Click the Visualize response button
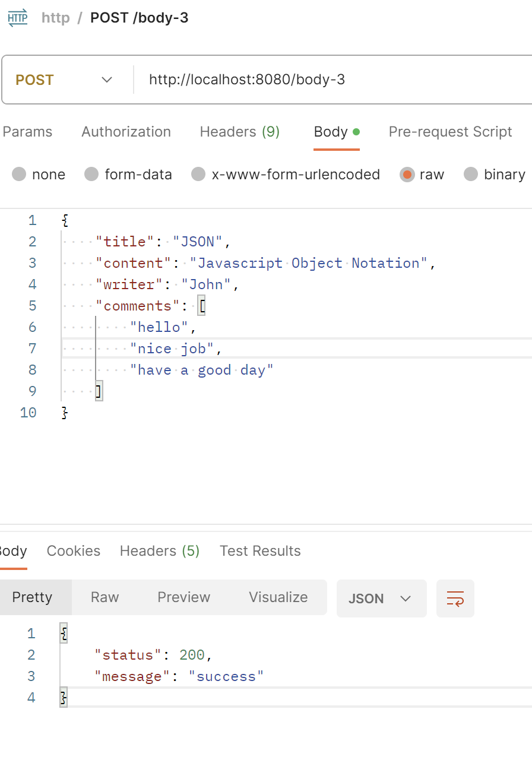Viewport: 532px width, 760px height. [x=278, y=597]
